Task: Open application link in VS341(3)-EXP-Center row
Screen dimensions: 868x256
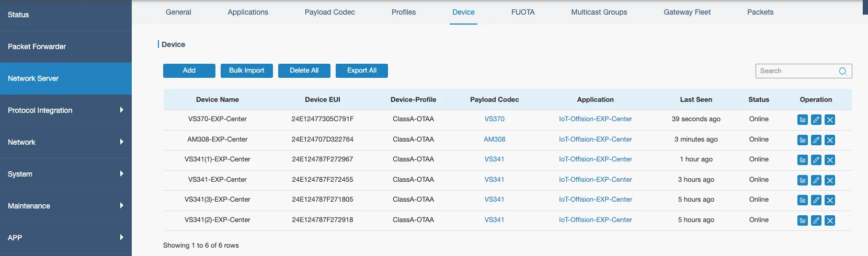Action: click(x=596, y=200)
